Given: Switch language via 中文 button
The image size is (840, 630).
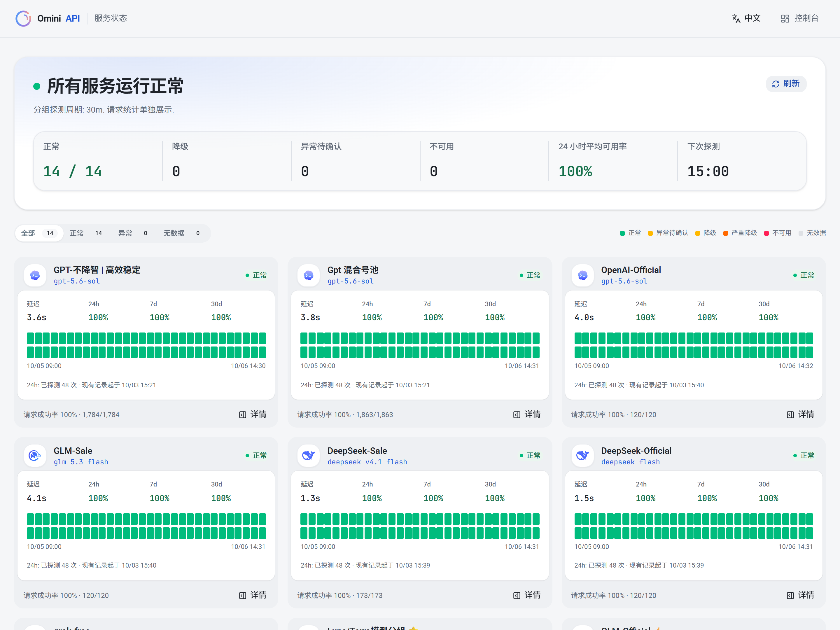Looking at the screenshot, I should point(746,18).
